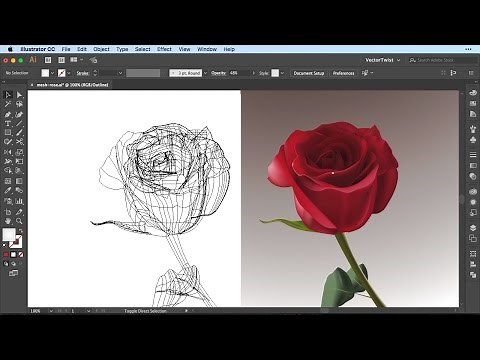Open the View menu

184,49
